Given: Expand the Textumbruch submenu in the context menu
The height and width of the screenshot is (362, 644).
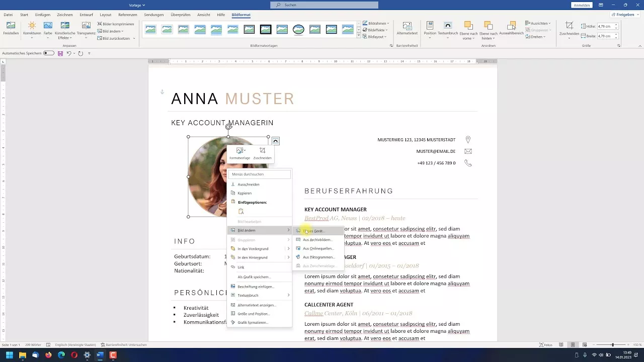Looking at the screenshot, I should 259,295.
